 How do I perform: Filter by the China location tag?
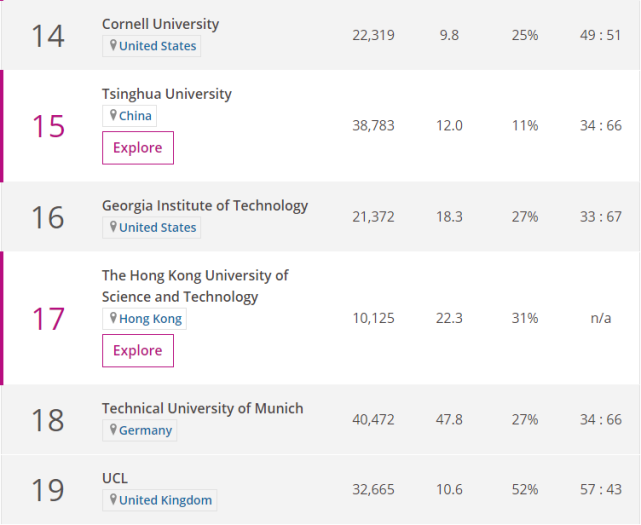pos(135,115)
